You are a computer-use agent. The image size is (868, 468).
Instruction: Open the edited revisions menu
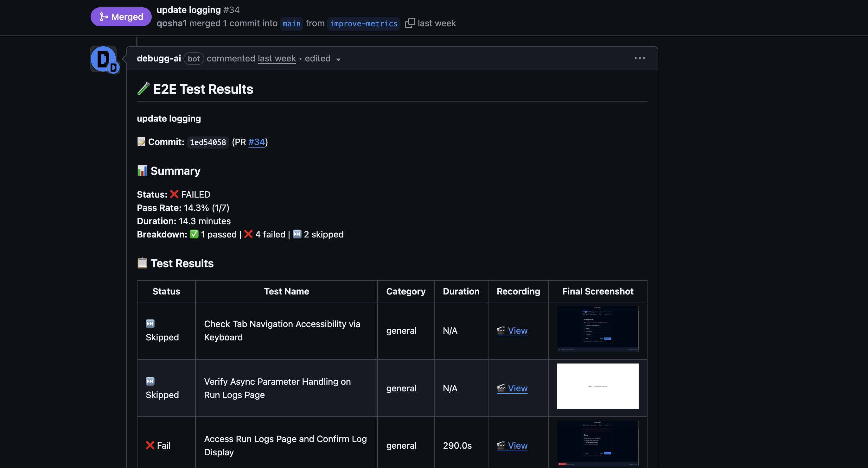tap(318, 59)
